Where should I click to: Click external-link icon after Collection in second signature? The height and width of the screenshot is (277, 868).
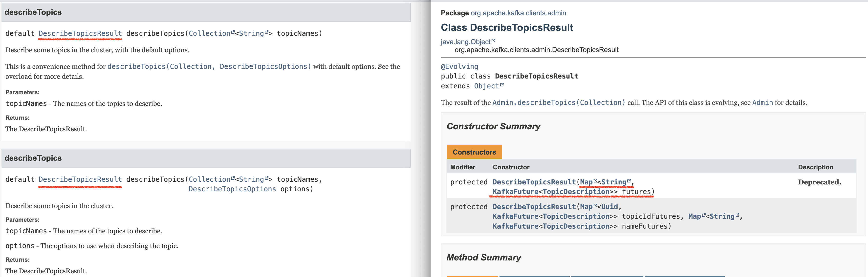pyautogui.click(x=233, y=178)
